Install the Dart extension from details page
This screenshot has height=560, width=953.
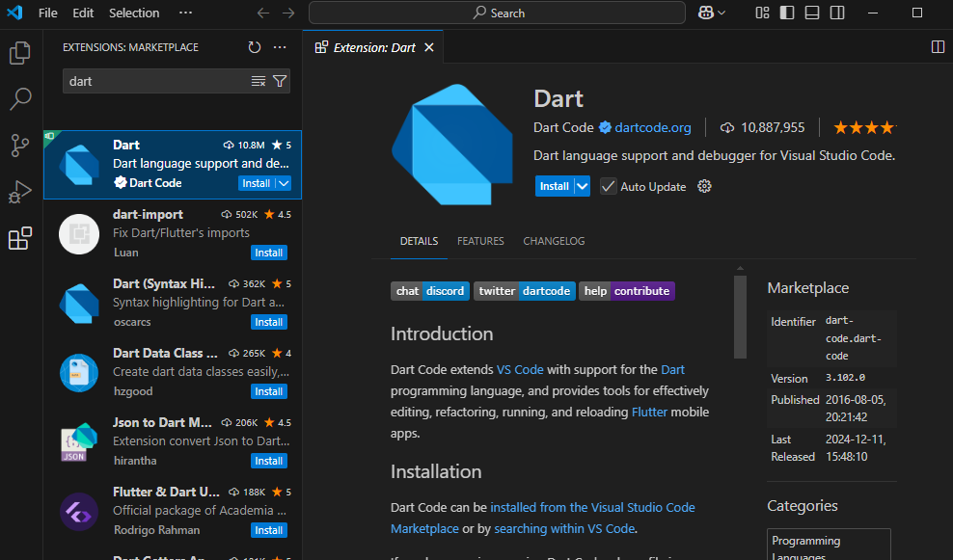tap(555, 186)
